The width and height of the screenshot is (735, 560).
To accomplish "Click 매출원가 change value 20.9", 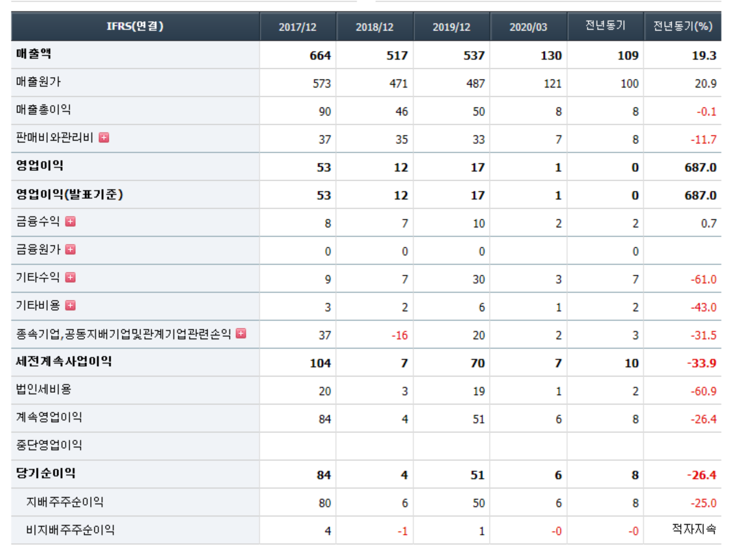I will (x=705, y=83).
